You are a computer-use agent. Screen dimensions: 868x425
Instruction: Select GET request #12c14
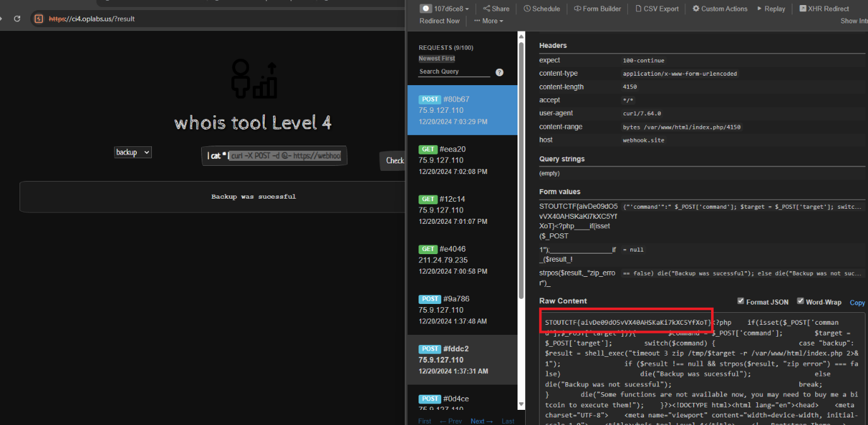pyautogui.click(x=462, y=210)
